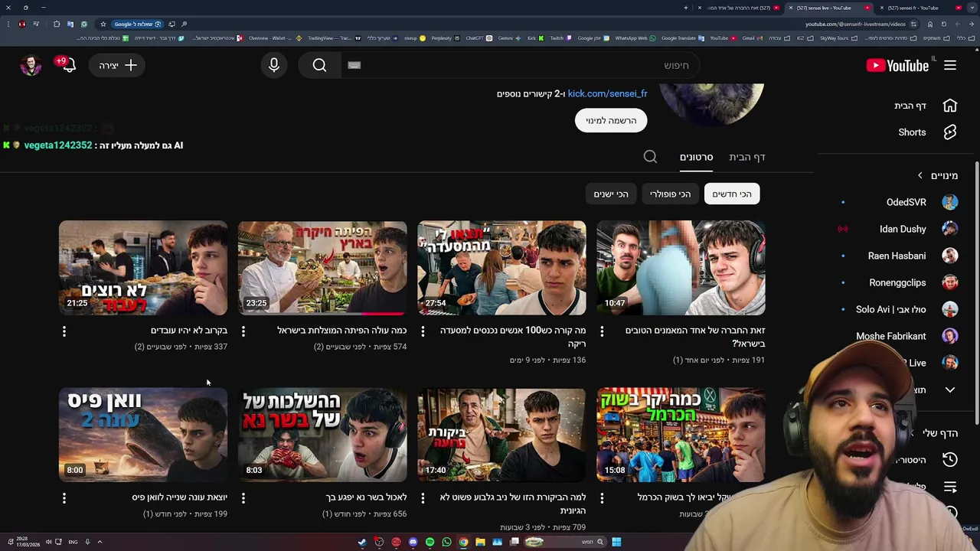Click the search magnifier button in the header
Viewport: 980px width, 551px height.
[x=320, y=66]
